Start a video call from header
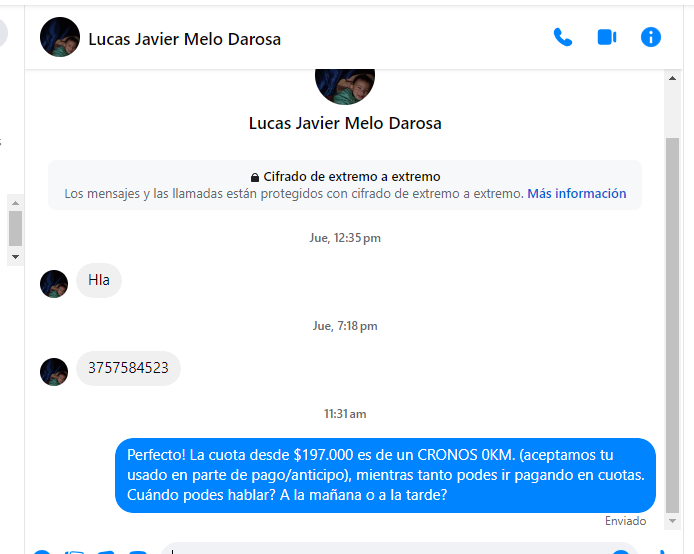 [x=607, y=37]
